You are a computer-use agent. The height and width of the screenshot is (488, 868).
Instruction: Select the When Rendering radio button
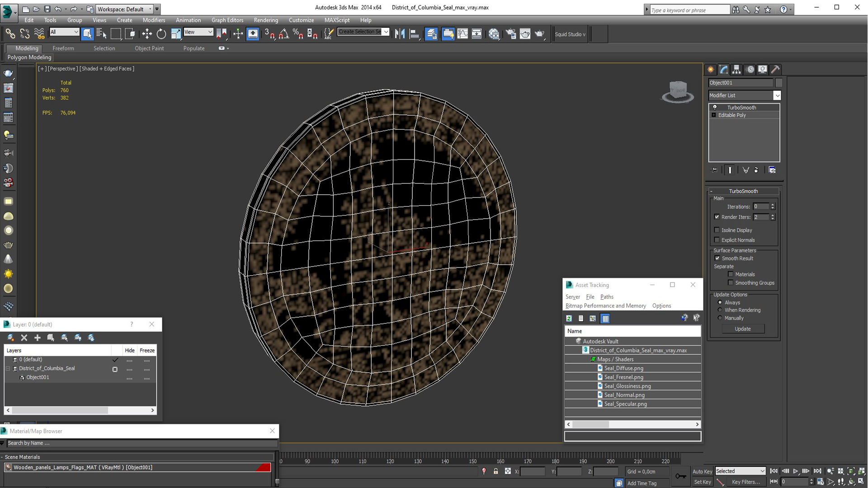(x=720, y=310)
